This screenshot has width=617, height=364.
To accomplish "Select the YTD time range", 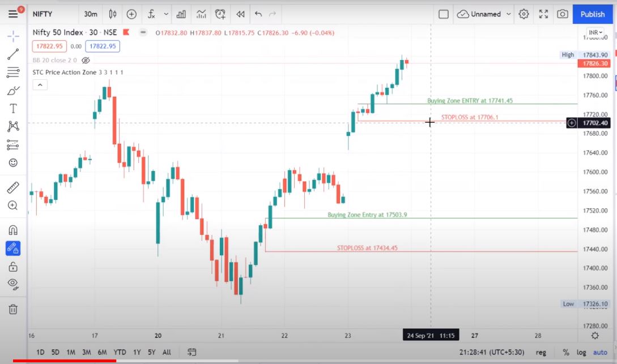I will point(120,352).
